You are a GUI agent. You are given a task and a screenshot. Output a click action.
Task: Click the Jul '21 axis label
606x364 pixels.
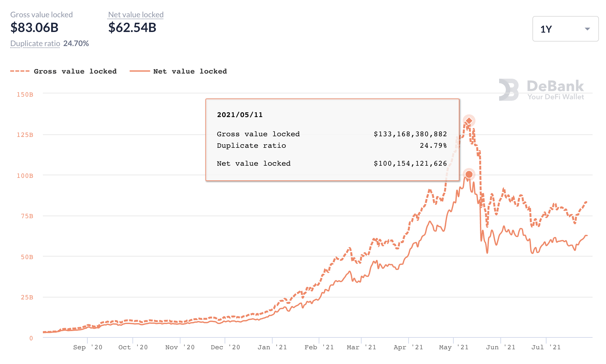[546, 347]
